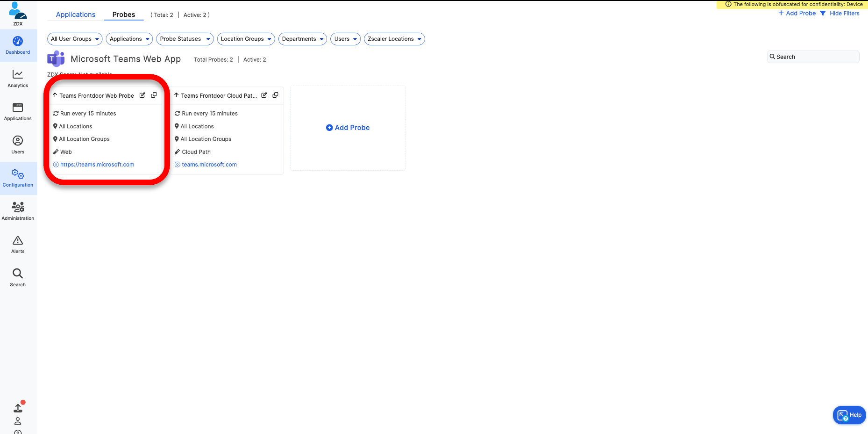Open the Users sidebar section
This screenshot has height=434, width=868.
coord(18,145)
